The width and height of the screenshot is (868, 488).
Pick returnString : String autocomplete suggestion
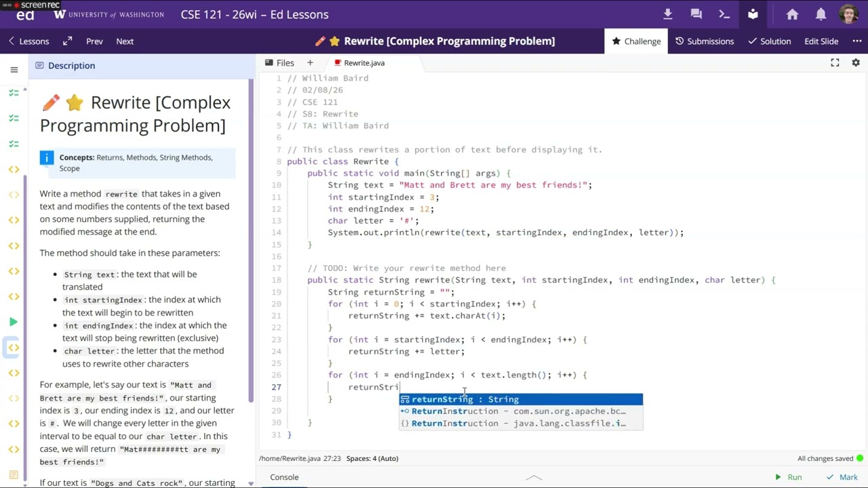coord(521,399)
